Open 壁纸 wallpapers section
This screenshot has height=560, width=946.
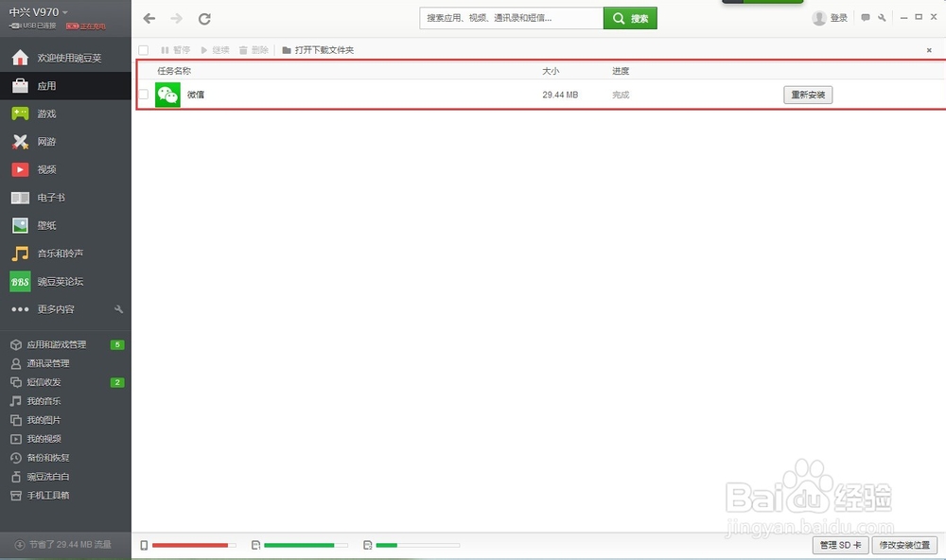[x=66, y=226]
